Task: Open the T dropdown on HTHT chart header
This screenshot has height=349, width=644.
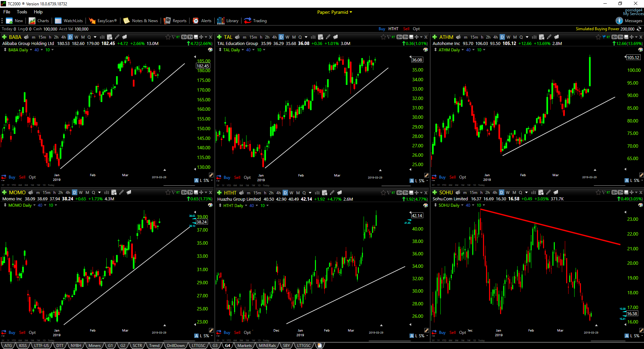Action: click(x=406, y=193)
